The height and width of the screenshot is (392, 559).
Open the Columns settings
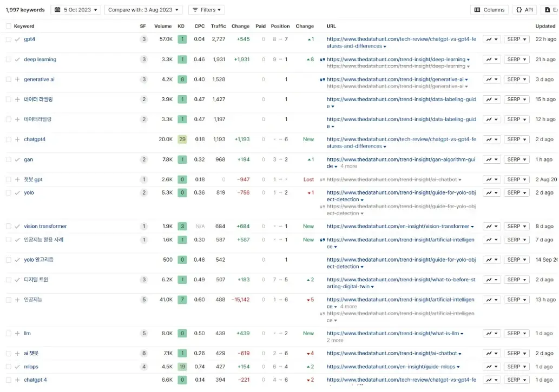(x=490, y=10)
